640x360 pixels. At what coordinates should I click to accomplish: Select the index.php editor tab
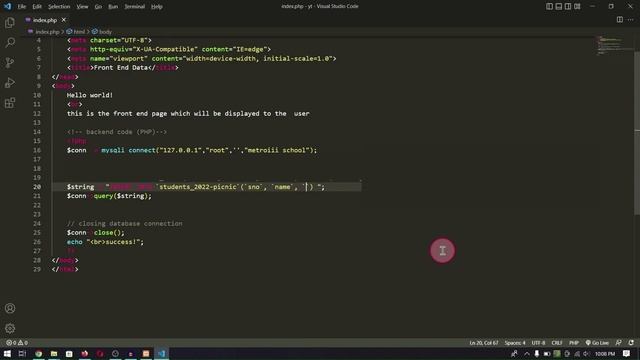pyautogui.click(x=45, y=20)
